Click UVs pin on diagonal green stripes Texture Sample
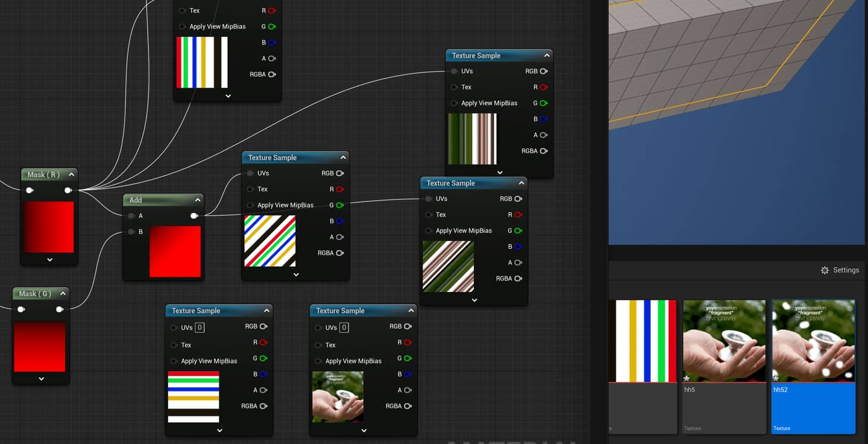 [429, 198]
